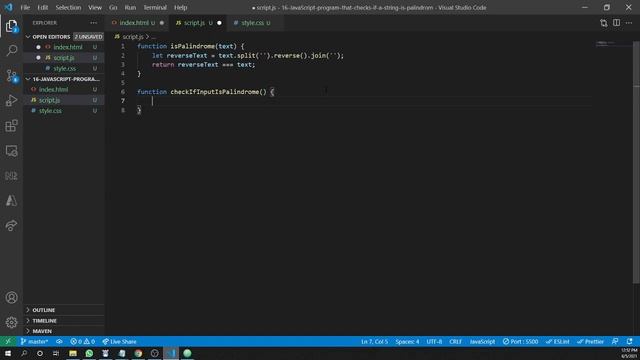Open the Run and Debug view
Image resolution: width=640 pixels, height=360 pixels.
pos(11,100)
